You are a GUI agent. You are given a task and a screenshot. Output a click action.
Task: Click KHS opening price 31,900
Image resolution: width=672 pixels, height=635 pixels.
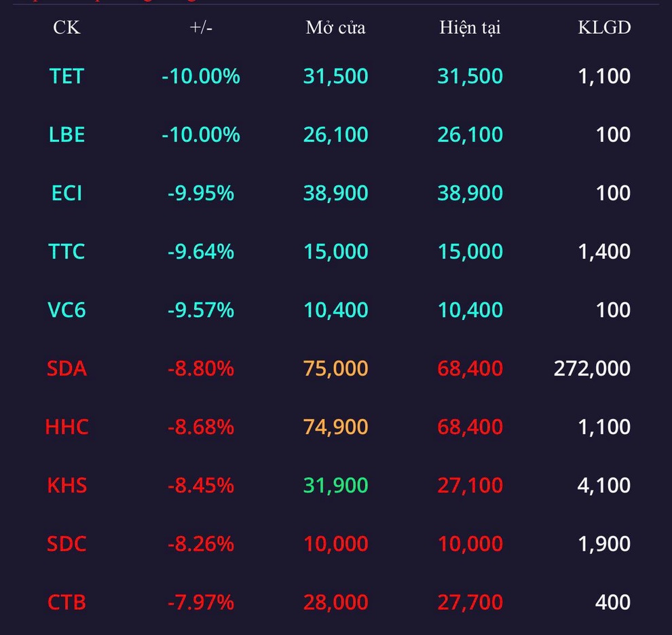click(335, 486)
